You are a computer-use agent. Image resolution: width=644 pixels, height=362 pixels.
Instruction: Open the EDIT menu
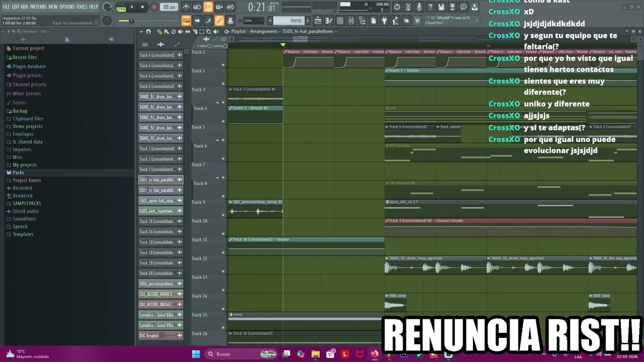coord(16,7)
